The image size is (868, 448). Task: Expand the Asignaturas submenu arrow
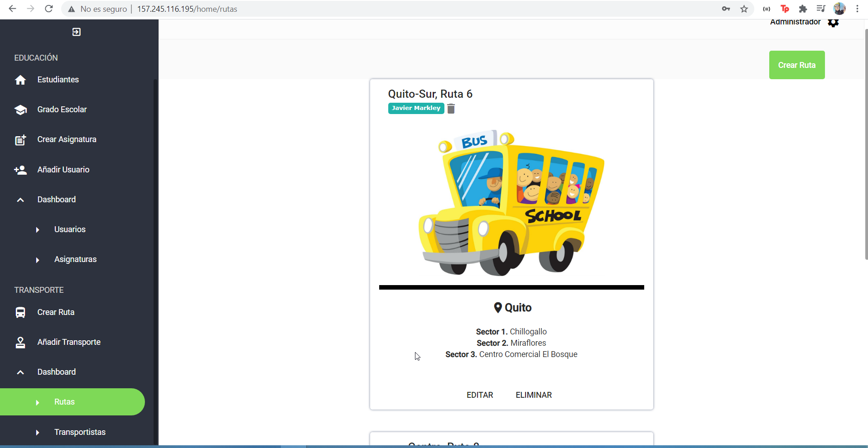(37, 259)
